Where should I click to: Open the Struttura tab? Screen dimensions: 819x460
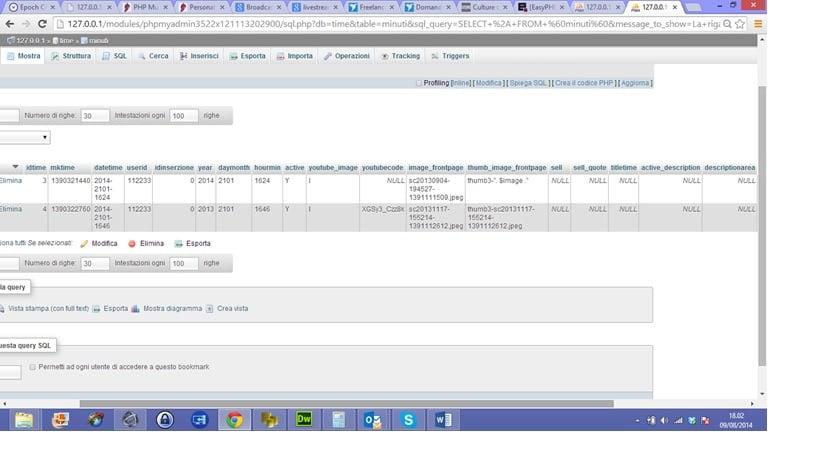[70, 56]
